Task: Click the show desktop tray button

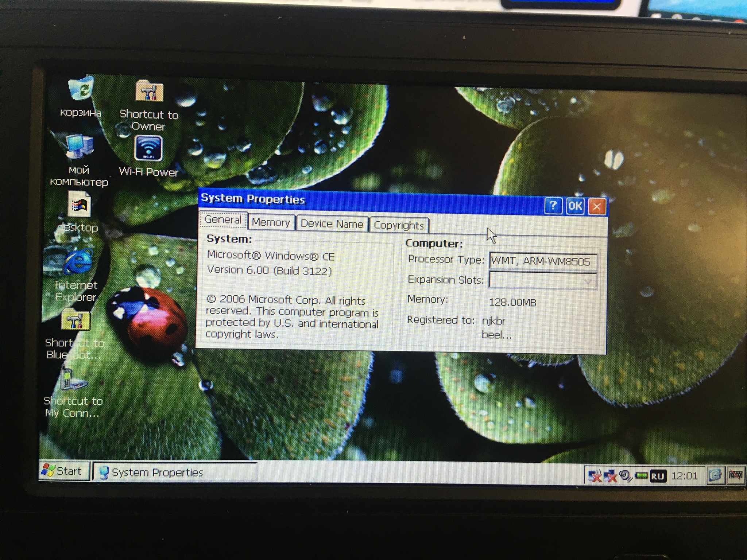Action: (715, 475)
